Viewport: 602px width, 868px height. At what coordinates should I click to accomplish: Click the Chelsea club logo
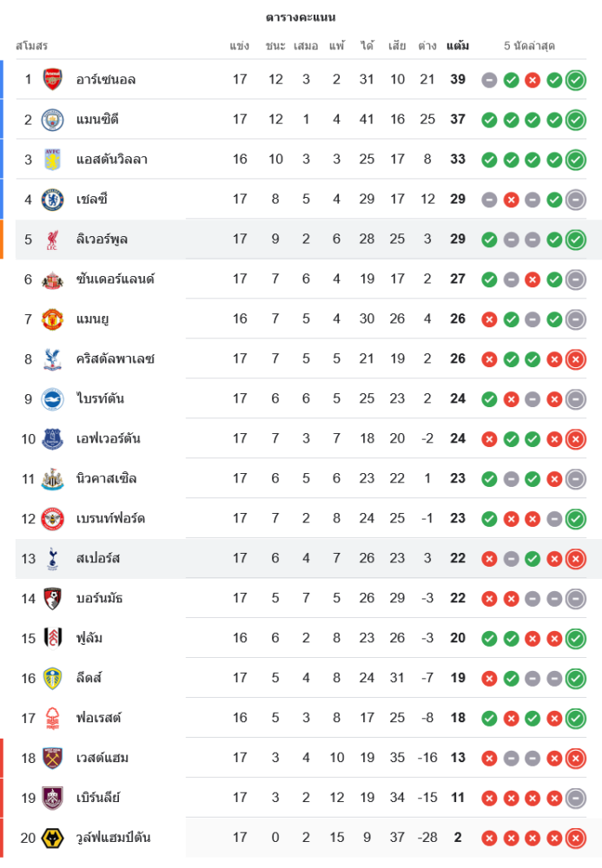pyautogui.click(x=53, y=200)
